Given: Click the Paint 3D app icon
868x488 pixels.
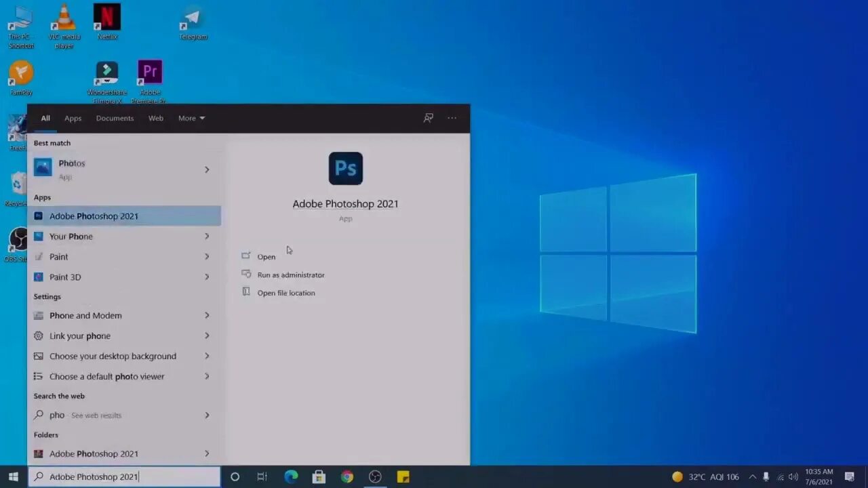Looking at the screenshot, I should pos(39,277).
